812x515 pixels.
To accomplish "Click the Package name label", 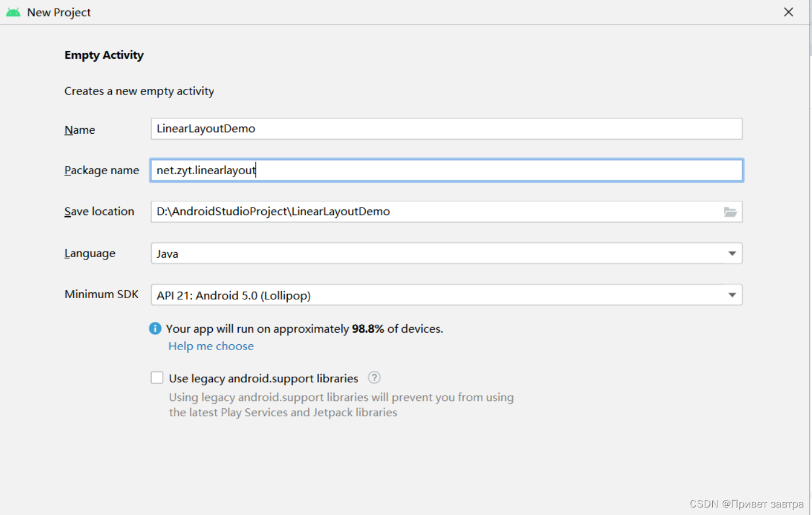I will (x=101, y=170).
